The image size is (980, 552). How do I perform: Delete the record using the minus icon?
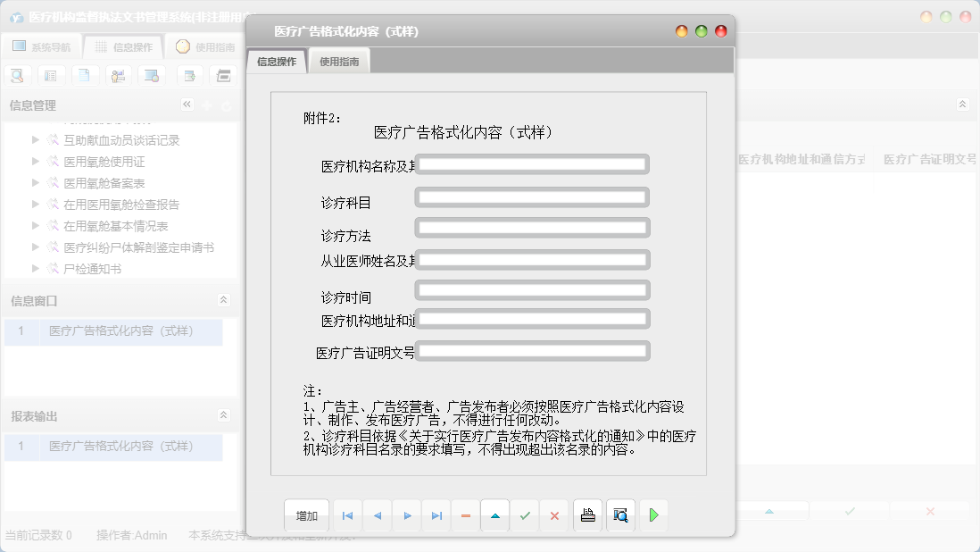pos(465,515)
